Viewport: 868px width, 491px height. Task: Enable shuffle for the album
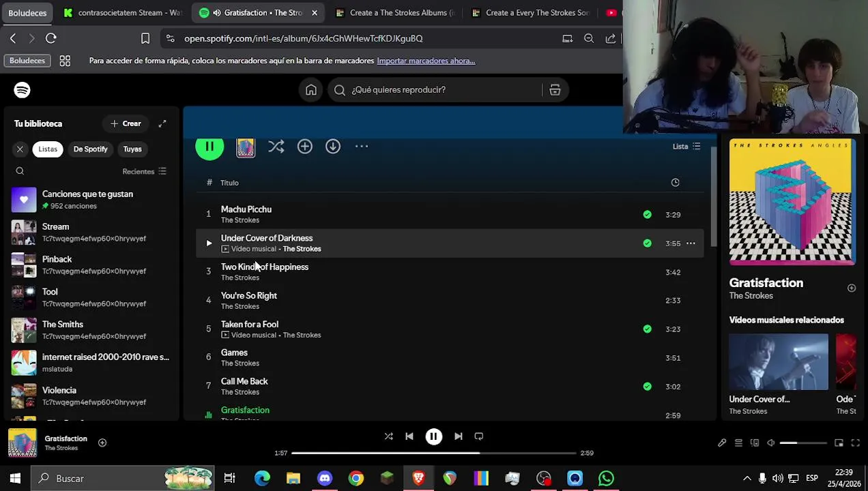click(x=276, y=147)
